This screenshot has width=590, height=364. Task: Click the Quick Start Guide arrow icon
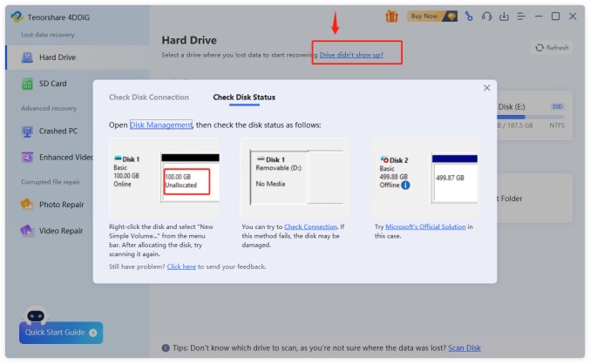92,333
